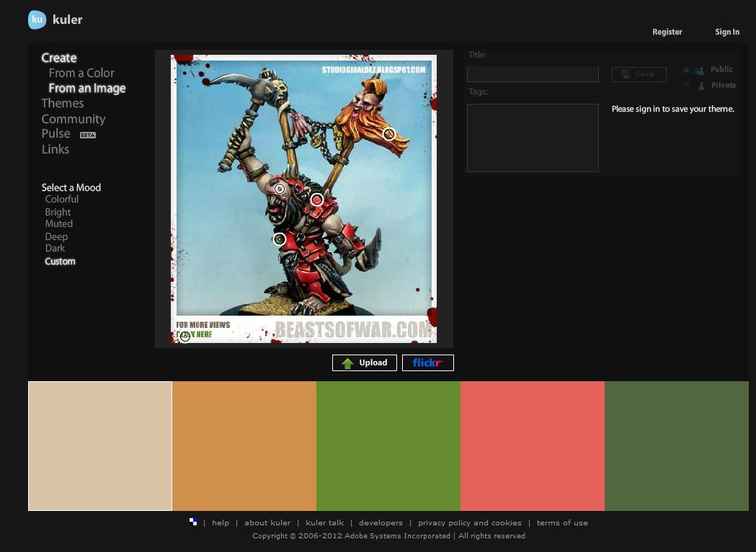Click into the Title text field
Viewport: 756px width, 552px height.
[x=533, y=75]
